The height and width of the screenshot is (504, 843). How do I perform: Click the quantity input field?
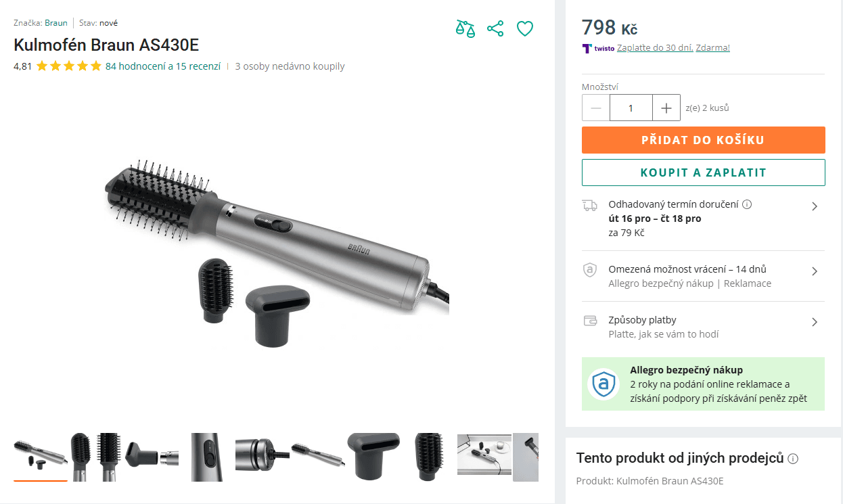[x=631, y=108]
